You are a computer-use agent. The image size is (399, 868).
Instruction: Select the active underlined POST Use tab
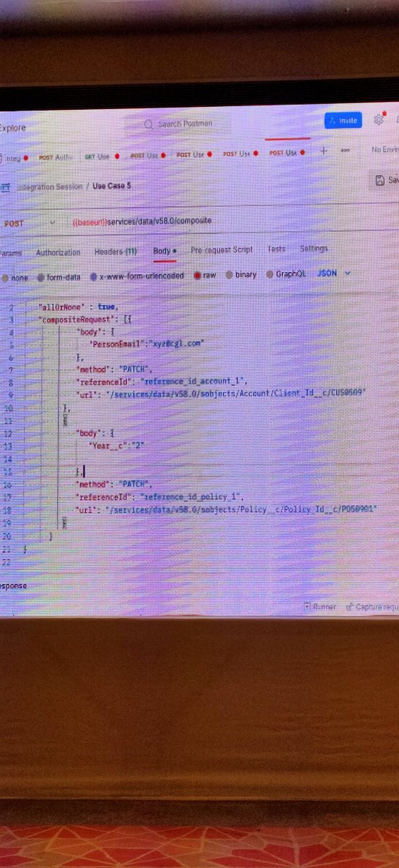click(287, 153)
